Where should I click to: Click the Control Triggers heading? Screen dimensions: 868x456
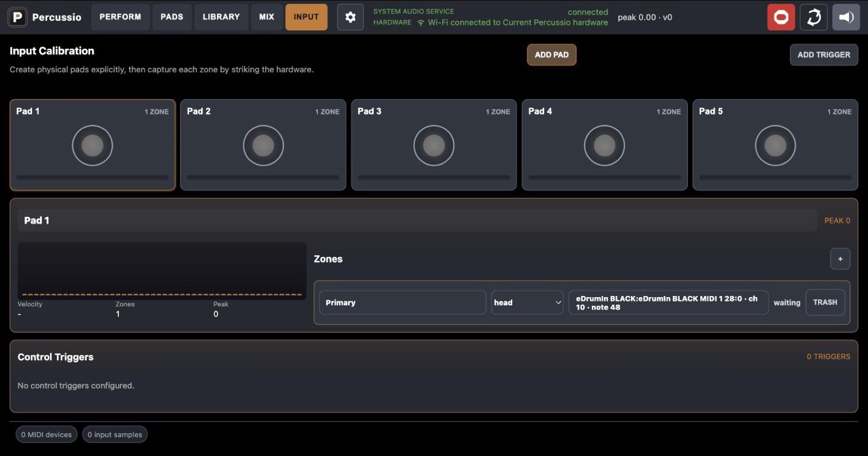point(55,357)
